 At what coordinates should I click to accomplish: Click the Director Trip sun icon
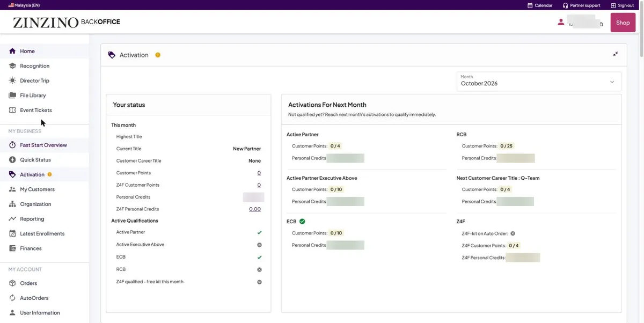(x=12, y=80)
